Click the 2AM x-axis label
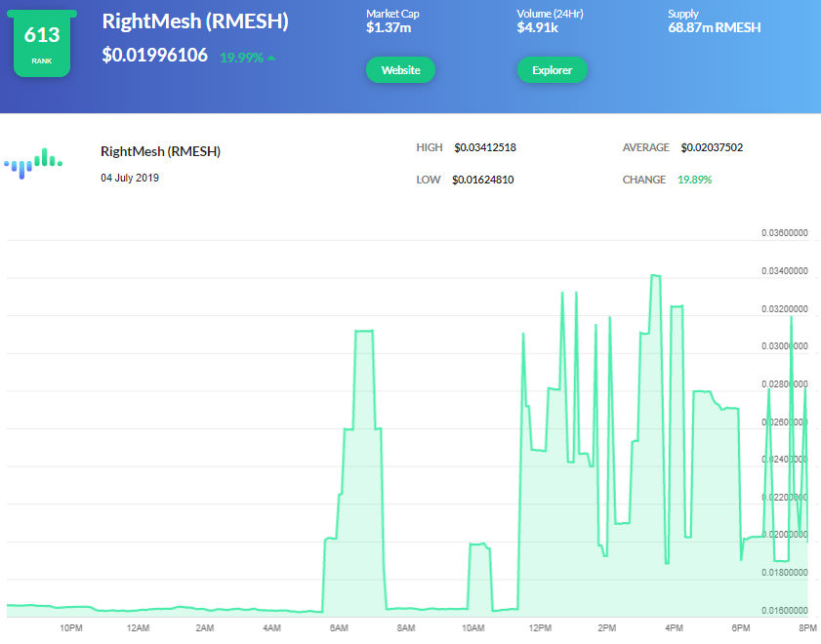821x644 pixels. (205, 627)
